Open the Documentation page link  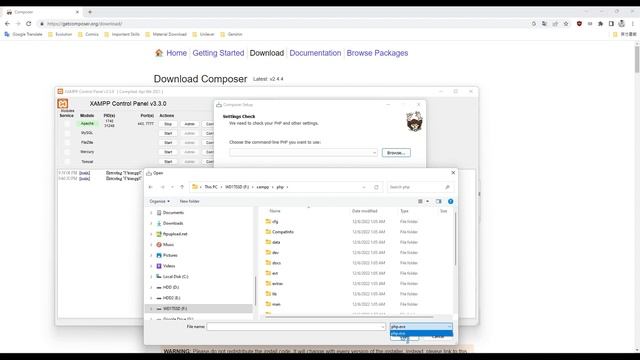315,53
